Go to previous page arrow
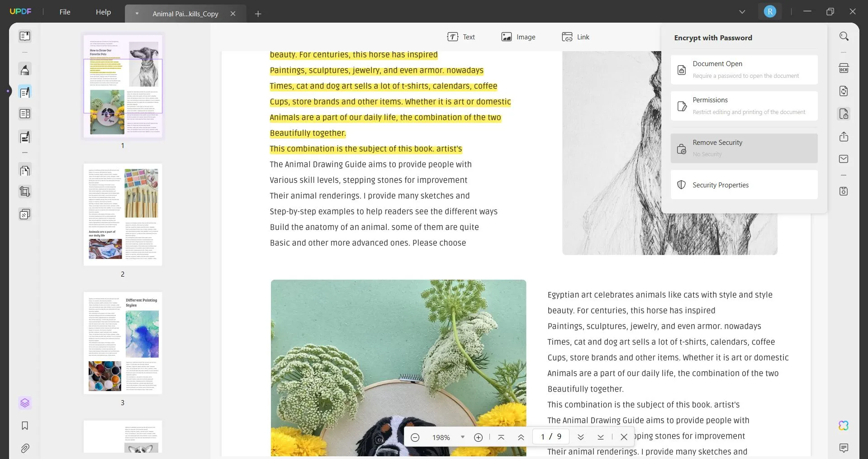The width and height of the screenshot is (868, 459). click(x=521, y=437)
